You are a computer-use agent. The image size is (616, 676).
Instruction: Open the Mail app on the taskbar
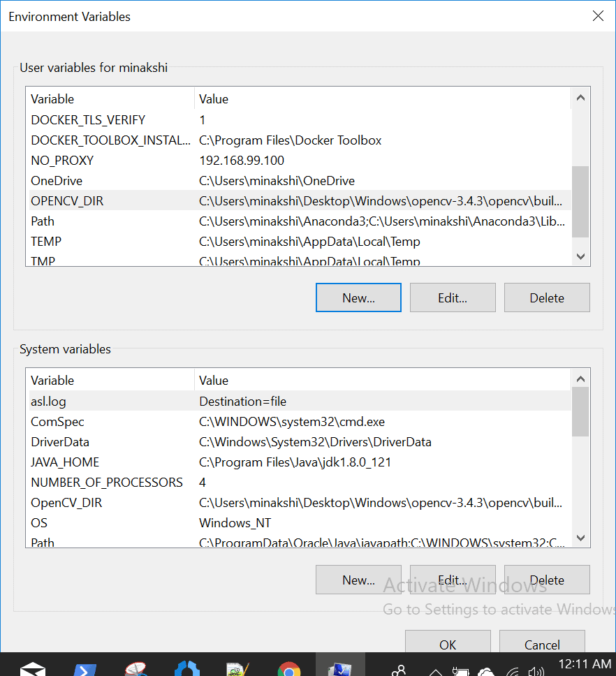33,668
